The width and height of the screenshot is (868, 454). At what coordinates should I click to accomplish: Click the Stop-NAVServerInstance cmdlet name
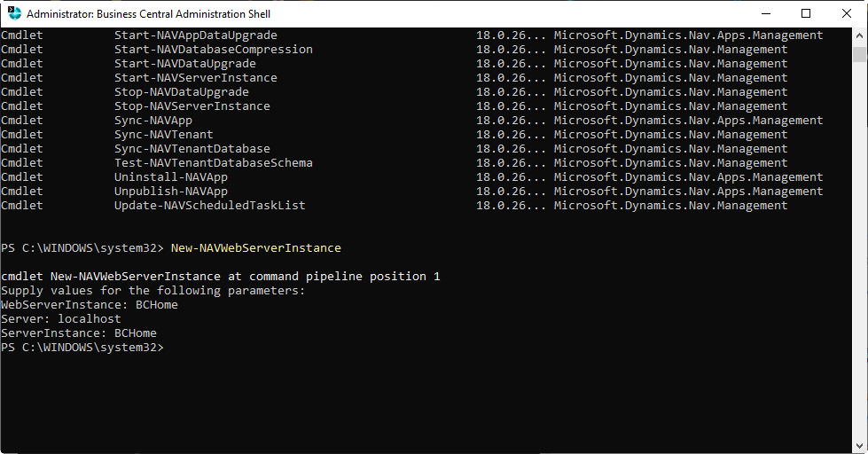coord(192,106)
